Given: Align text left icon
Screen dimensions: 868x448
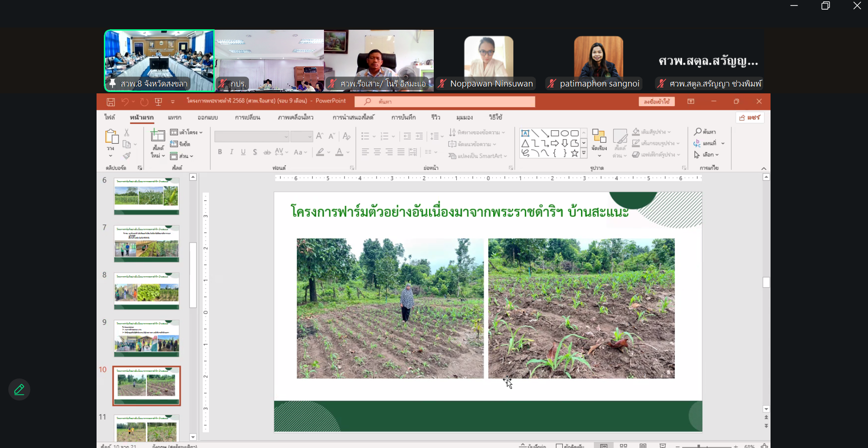Looking at the screenshot, I should click(365, 152).
